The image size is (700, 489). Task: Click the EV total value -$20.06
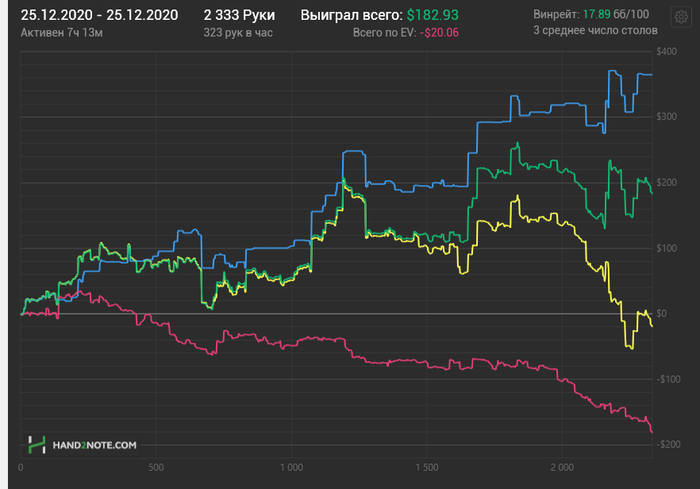coord(439,33)
